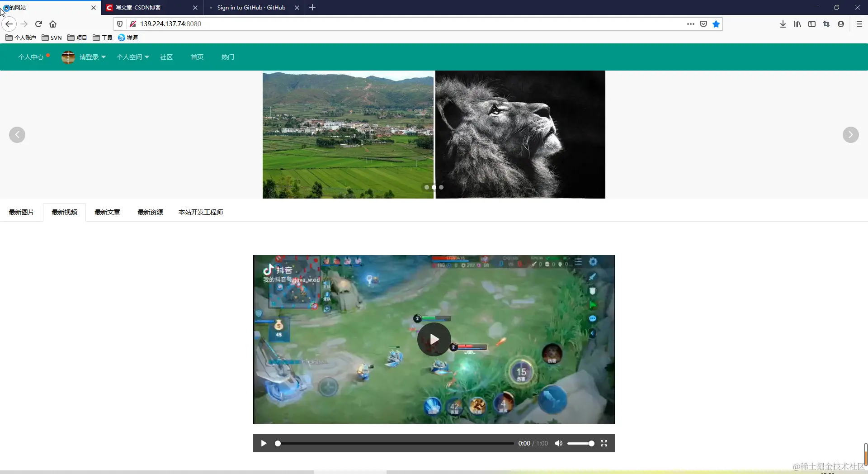Play video with center play button
868x474 pixels.
point(434,339)
